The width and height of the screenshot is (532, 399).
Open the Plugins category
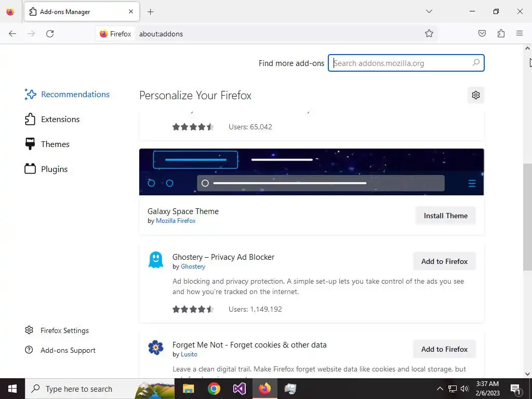46,169
